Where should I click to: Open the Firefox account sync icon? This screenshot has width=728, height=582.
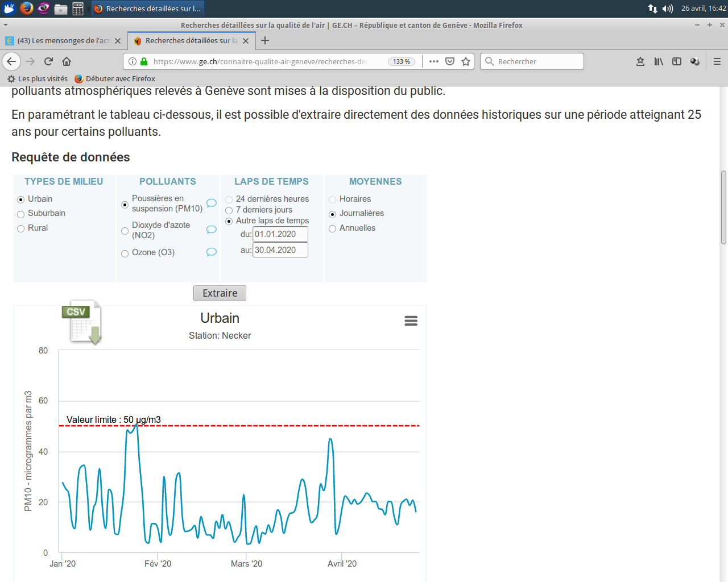tap(695, 61)
